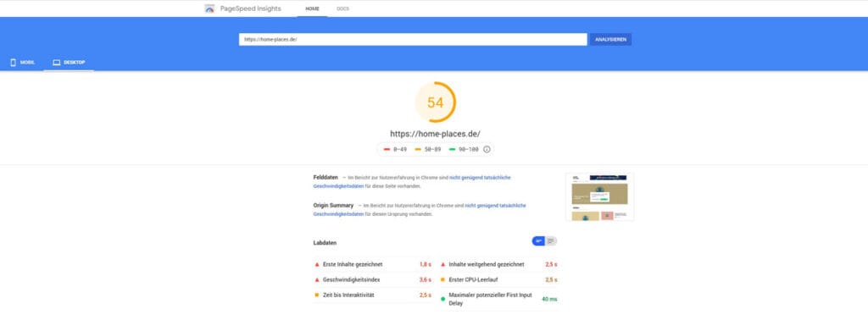Viewport: 868px width, 320px height.
Task: Click green circle beside 'Maximaler potenzieller First Input Delay'
Action: tap(442, 299)
